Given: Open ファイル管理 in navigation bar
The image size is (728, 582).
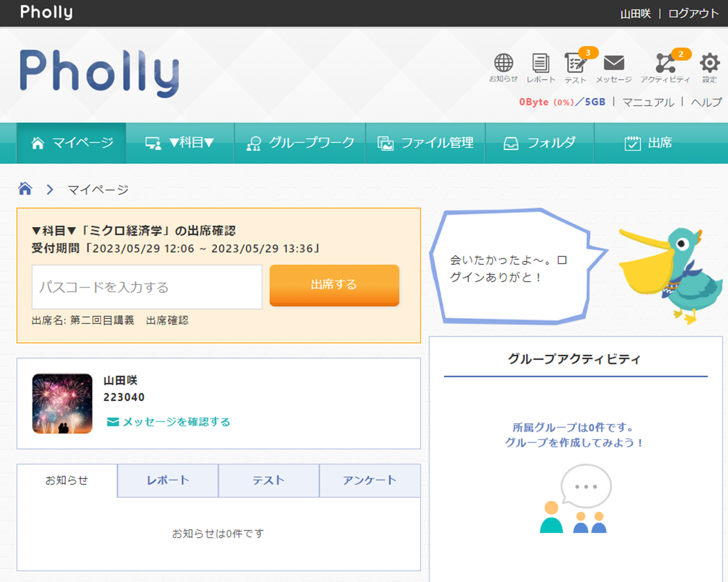Looking at the screenshot, I should (x=425, y=143).
